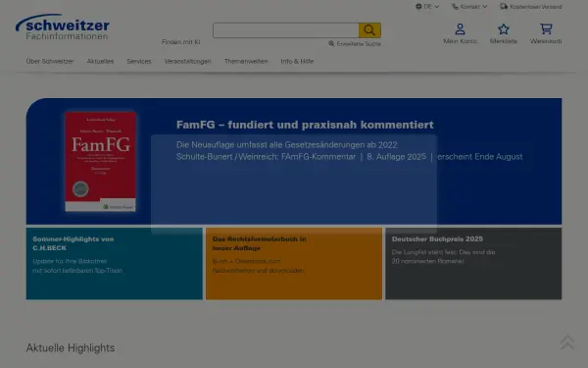Viewport: 588px width, 368px height.
Task: Click the FamFG banner headline
Action: tap(305, 125)
